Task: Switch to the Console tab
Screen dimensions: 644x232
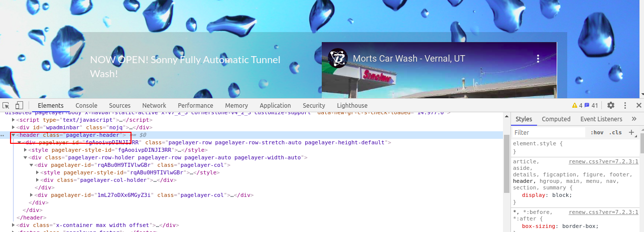Action: tap(86, 105)
